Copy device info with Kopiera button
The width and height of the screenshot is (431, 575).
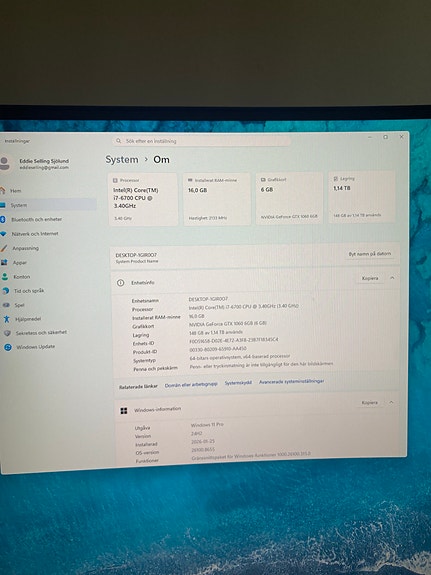click(x=370, y=278)
